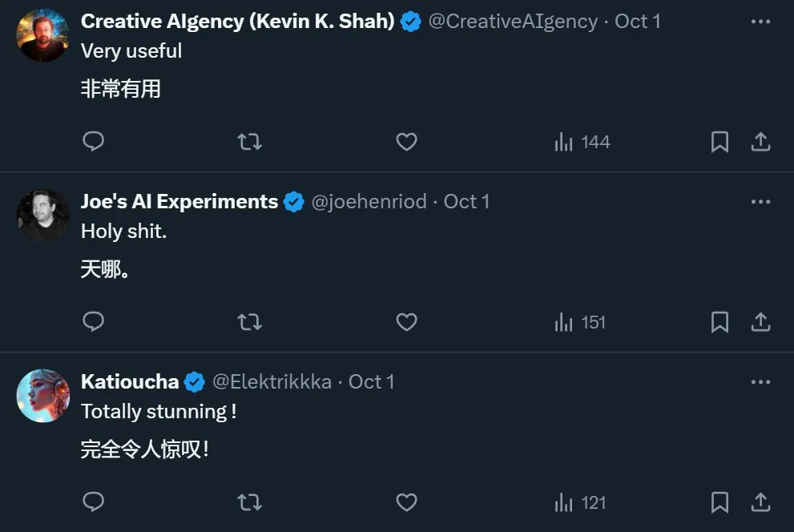794x532 pixels.
Task: Bookmark Joe's AI Experiments tweet
Action: click(x=719, y=322)
